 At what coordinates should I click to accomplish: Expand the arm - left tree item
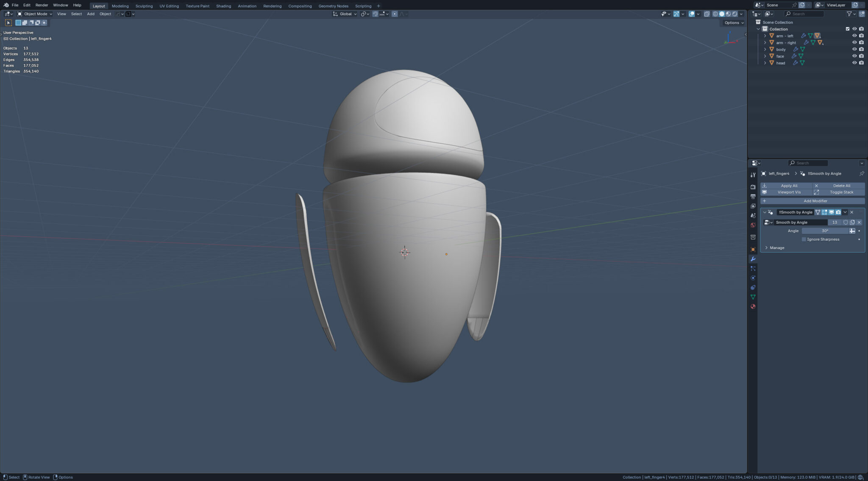coord(765,36)
